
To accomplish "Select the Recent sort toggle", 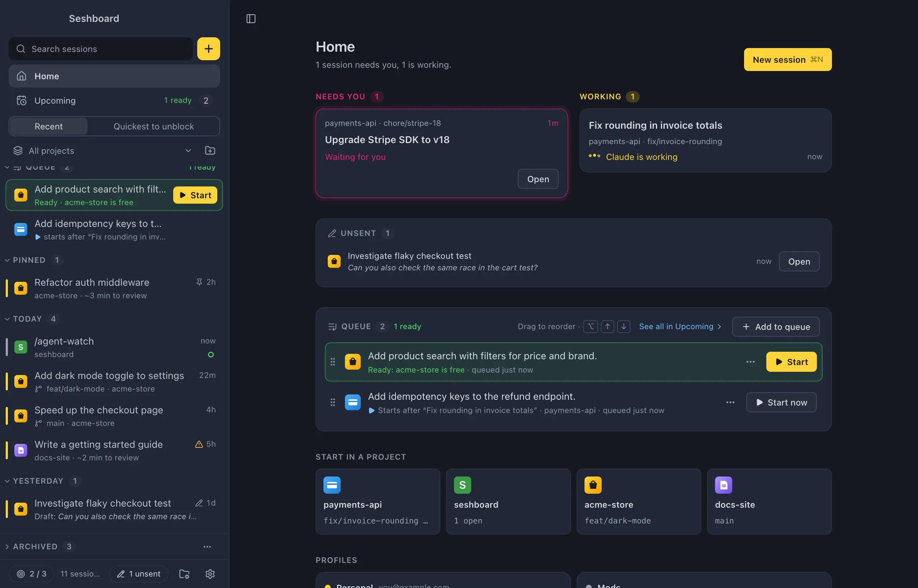I will [x=48, y=126].
